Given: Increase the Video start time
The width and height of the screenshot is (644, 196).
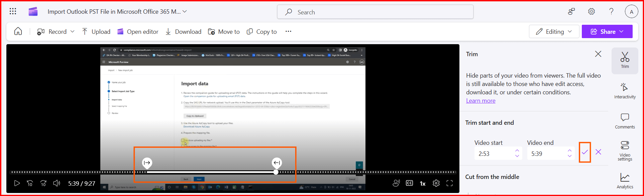Looking at the screenshot, I should [x=517, y=151].
